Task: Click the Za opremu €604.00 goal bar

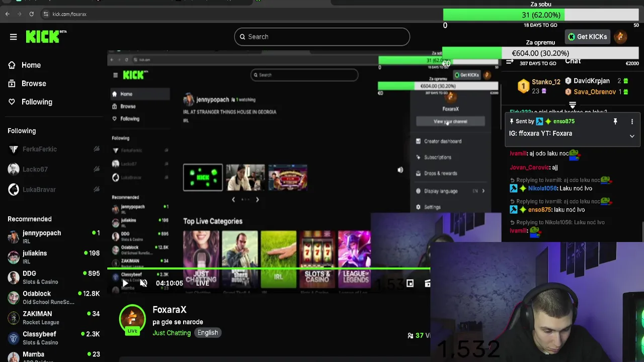Action: point(540,53)
